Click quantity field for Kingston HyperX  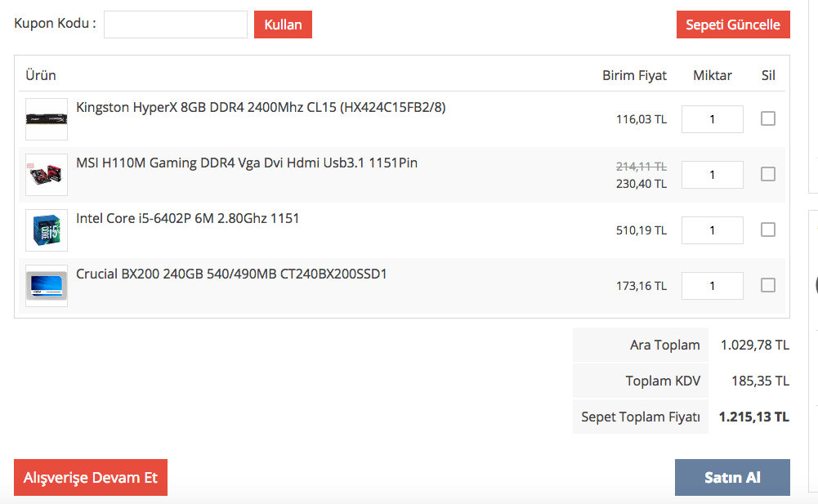click(x=712, y=119)
